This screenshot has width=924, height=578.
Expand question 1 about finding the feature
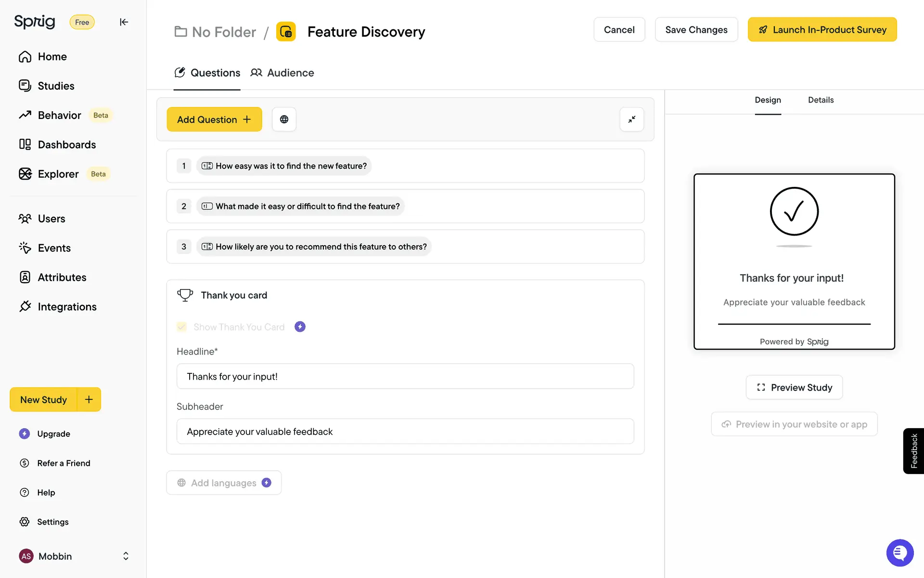tap(291, 166)
